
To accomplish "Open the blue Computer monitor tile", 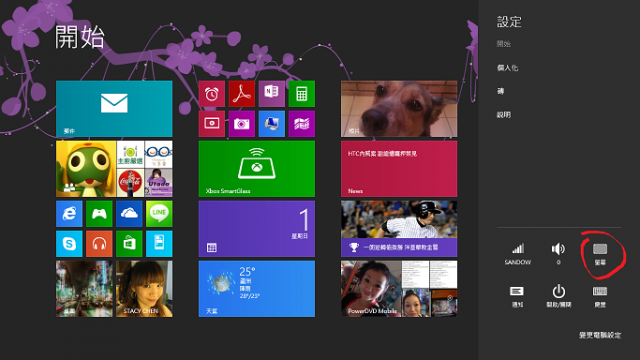I will coord(271,124).
